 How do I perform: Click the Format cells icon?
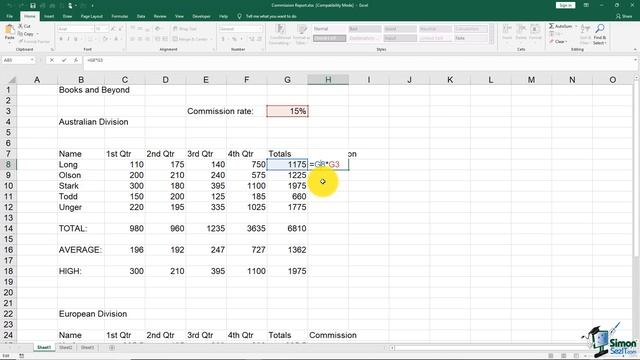pos(535,31)
